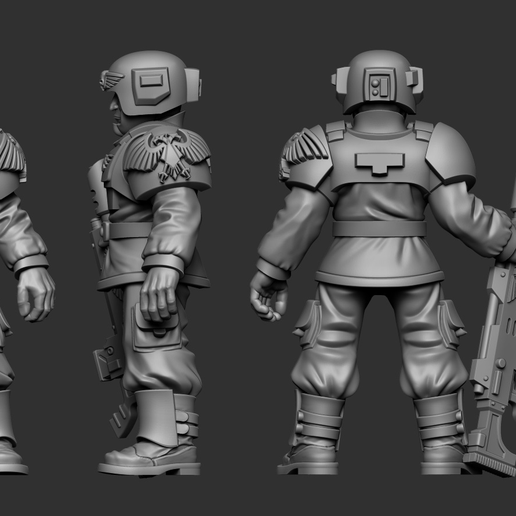Click the belt on the back-view figure
The image size is (516, 516).
tap(380, 229)
